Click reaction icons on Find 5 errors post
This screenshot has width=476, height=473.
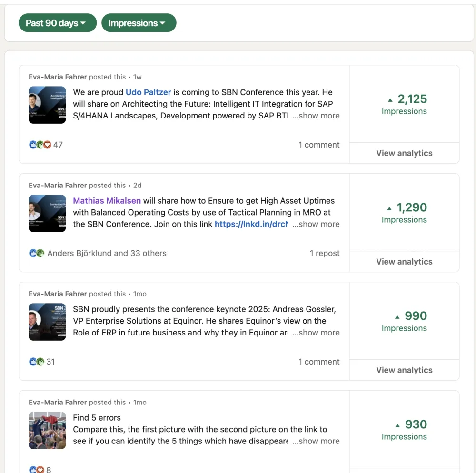click(x=37, y=470)
